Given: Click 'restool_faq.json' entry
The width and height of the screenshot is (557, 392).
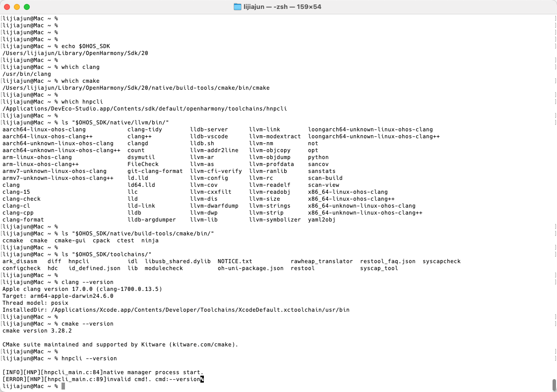Looking at the screenshot, I should pos(388,261).
